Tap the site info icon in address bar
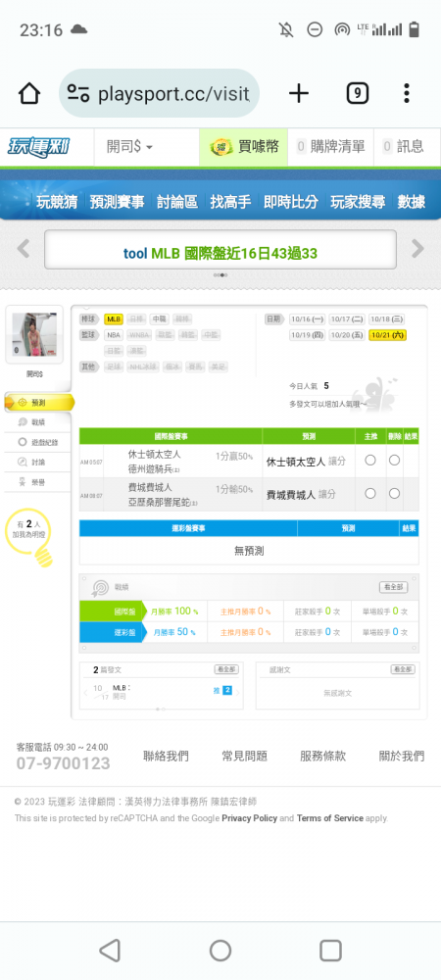The image size is (441, 980). coord(78,94)
